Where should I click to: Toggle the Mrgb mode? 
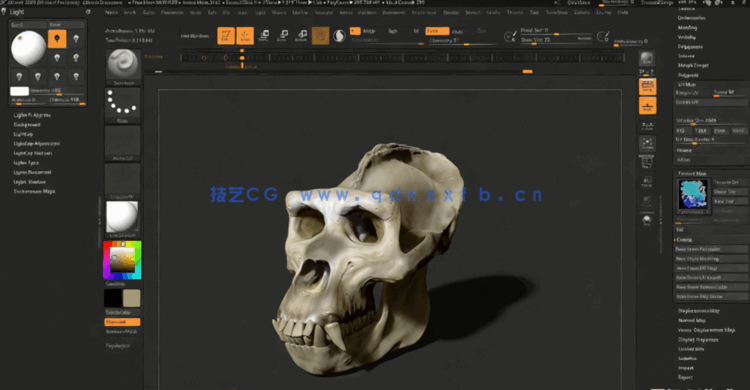pyautogui.click(x=369, y=31)
